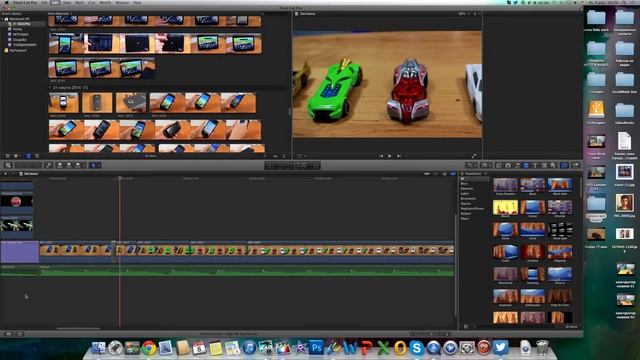This screenshot has width=640, height=360.
Task: Open Google Chrome from the Dock
Action: [x=149, y=348]
